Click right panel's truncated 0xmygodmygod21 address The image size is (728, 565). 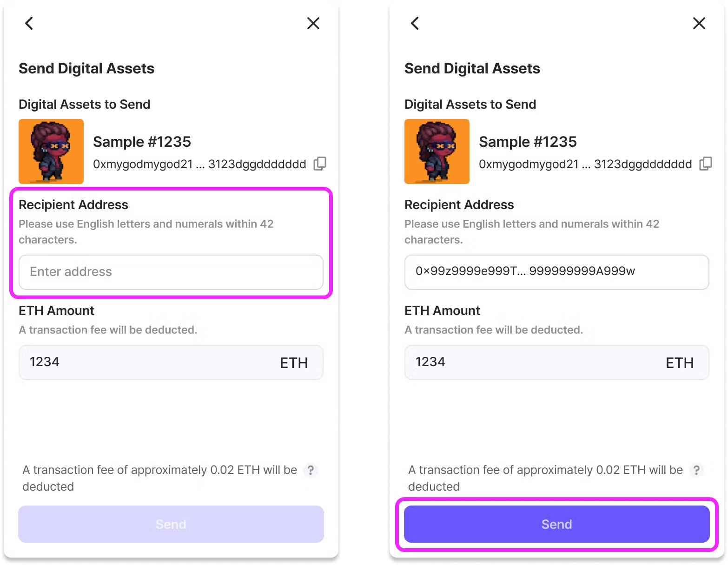pos(585,164)
